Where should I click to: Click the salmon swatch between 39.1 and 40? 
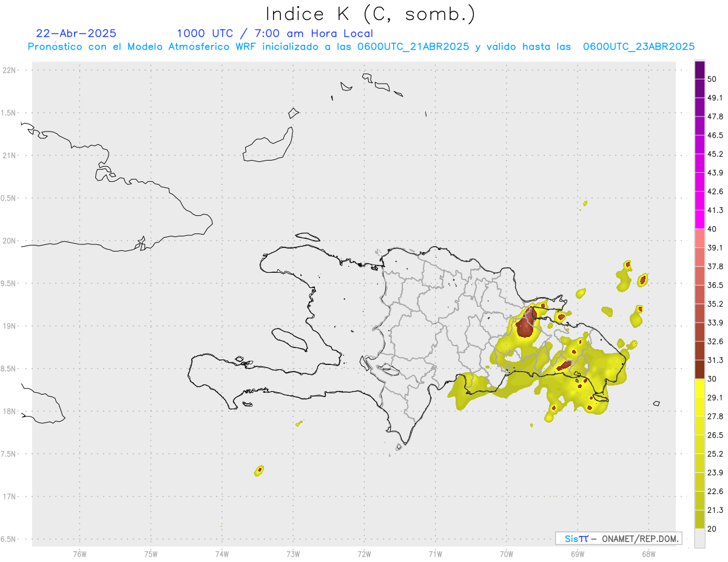(699, 238)
